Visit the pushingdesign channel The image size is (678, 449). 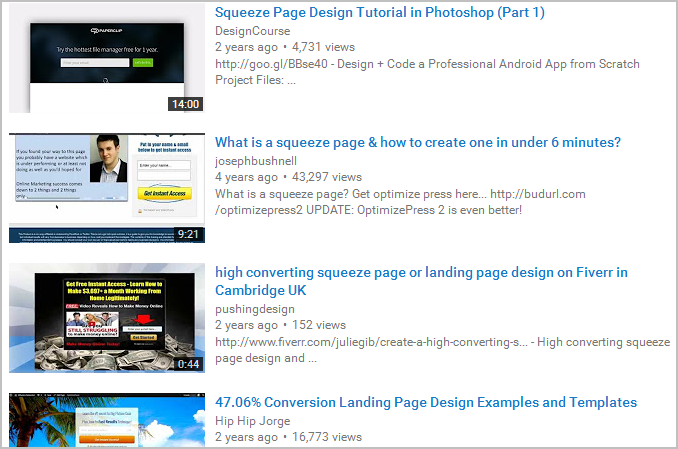point(255,309)
